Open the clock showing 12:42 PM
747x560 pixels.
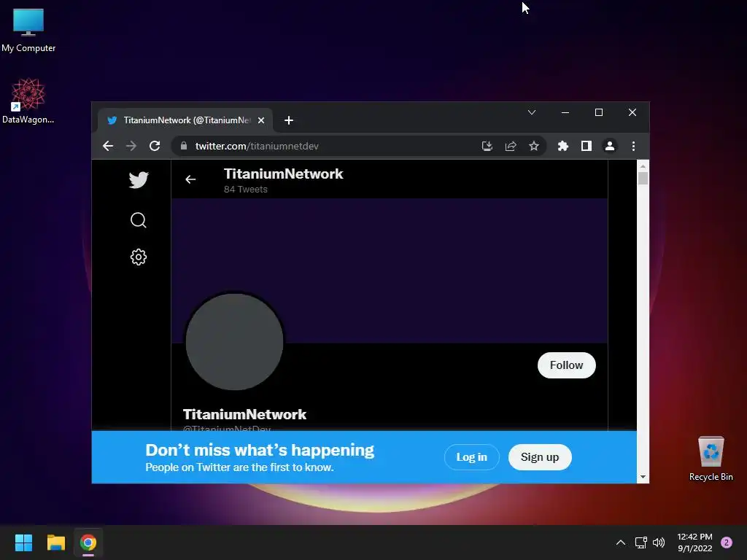pyautogui.click(x=694, y=542)
